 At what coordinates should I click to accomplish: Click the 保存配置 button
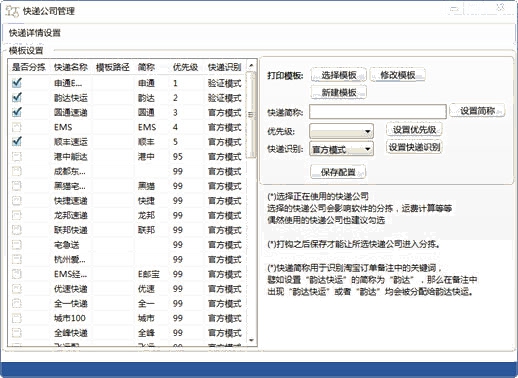click(x=338, y=172)
